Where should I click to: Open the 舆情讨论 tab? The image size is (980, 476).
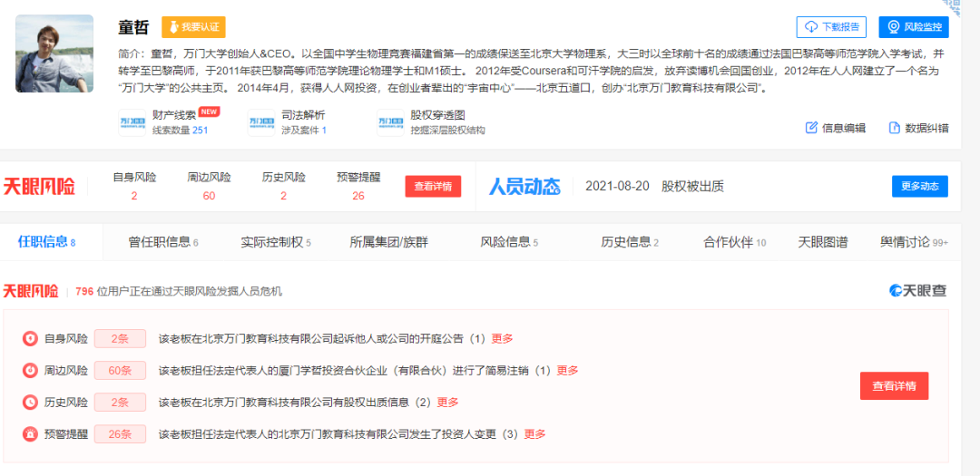click(x=915, y=242)
